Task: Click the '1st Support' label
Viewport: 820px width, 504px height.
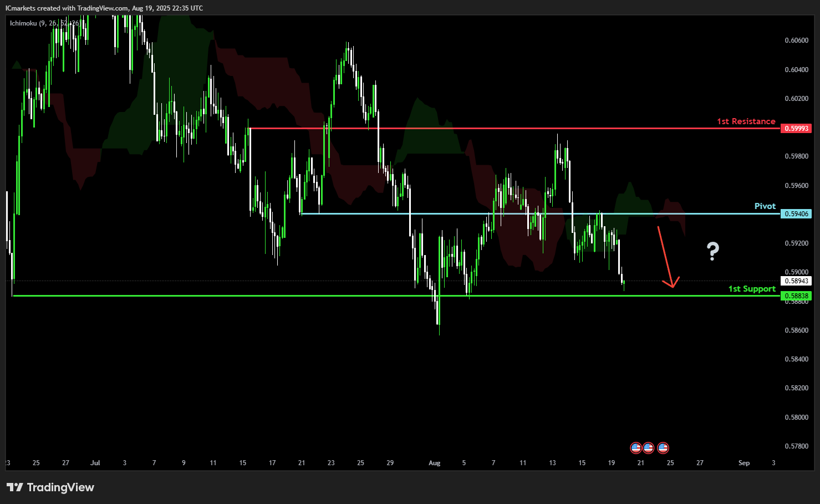Action: coord(752,288)
